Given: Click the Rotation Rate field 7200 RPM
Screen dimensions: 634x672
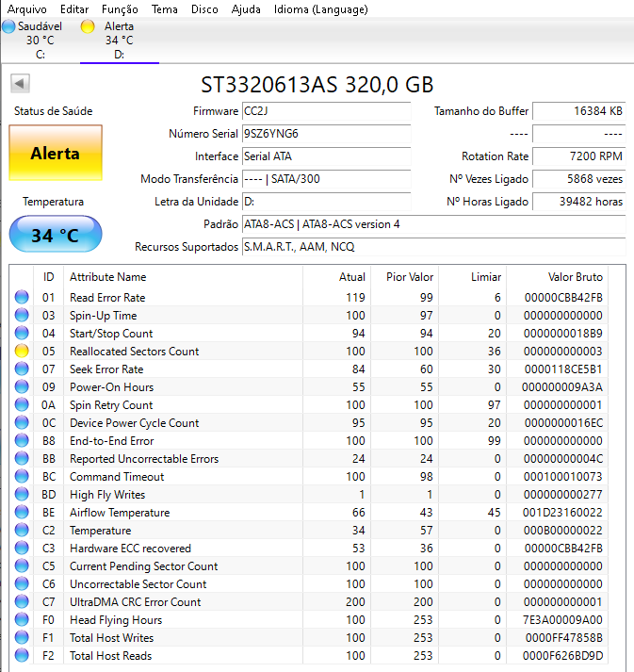Looking at the screenshot, I should [579, 156].
